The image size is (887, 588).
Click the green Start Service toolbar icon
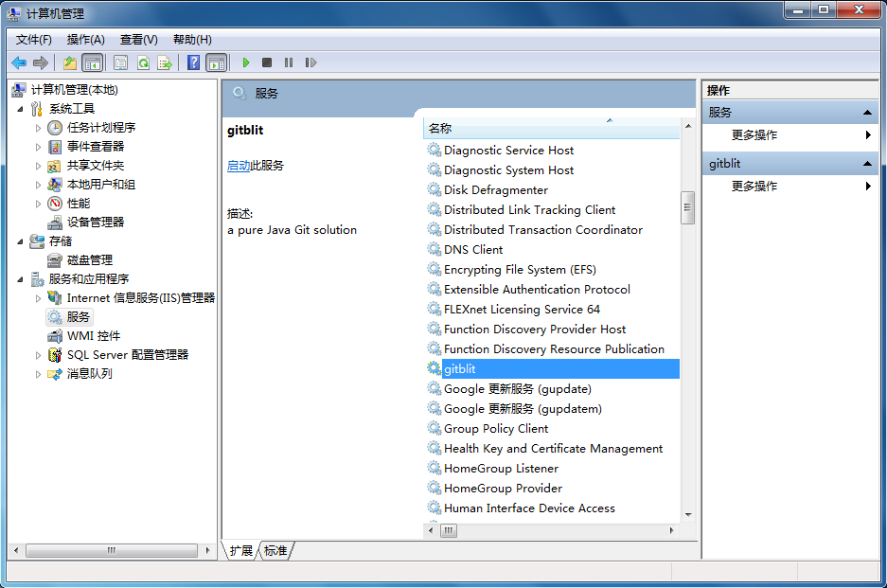tap(245, 62)
